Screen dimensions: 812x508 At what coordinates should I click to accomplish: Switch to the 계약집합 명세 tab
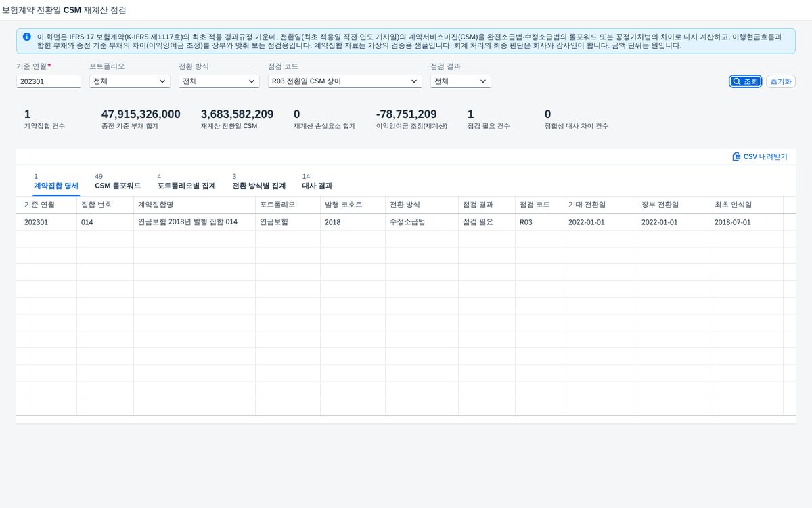[x=56, y=182]
